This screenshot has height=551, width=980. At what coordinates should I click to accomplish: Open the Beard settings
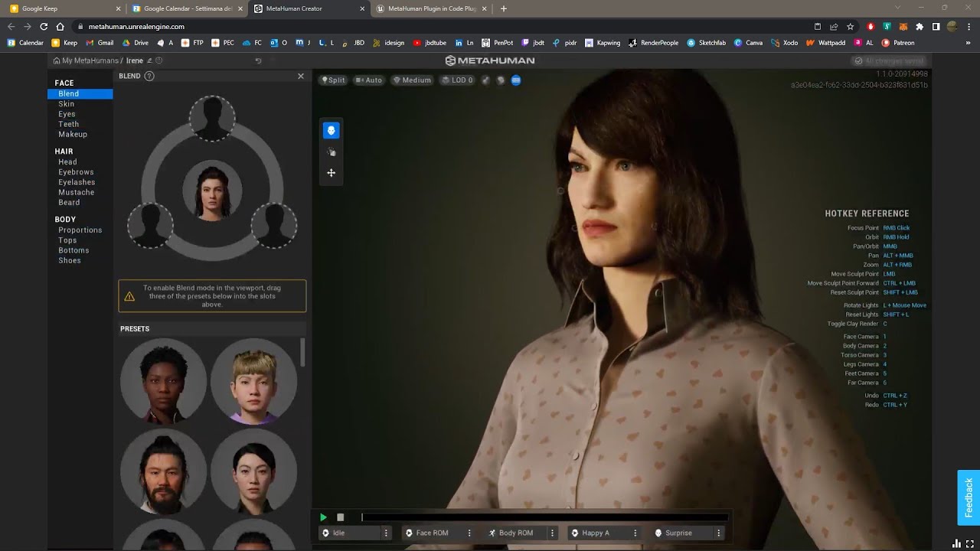[69, 202]
